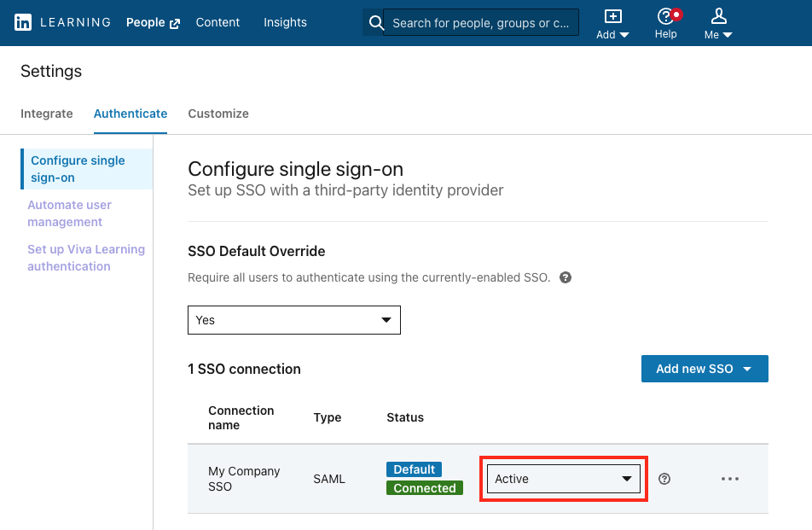Open the Me profile menu
Viewport: 812px width, 530px height.
coord(718,24)
